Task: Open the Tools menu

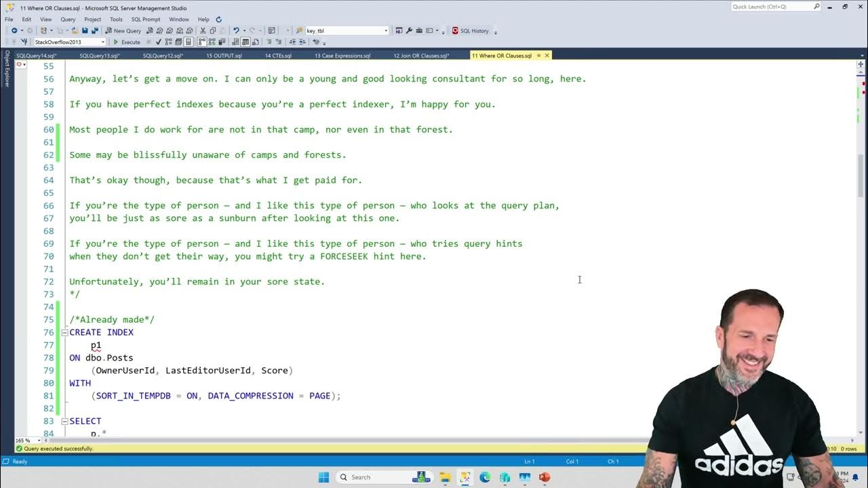Action: point(116,20)
